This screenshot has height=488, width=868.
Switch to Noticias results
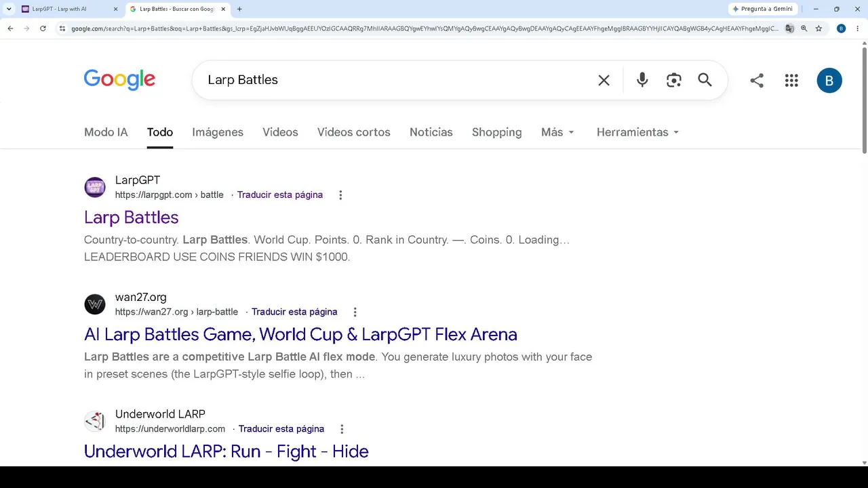[431, 132]
